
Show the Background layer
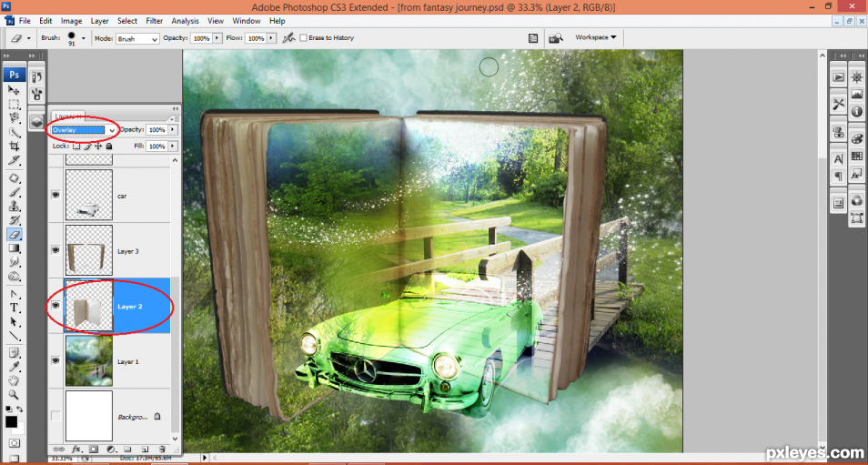click(x=56, y=416)
